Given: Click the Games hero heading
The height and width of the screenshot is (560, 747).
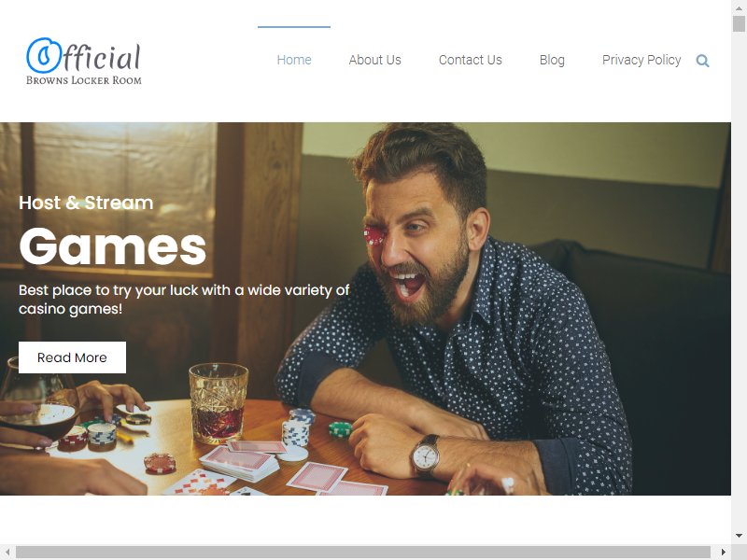Looking at the screenshot, I should tap(112, 246).
